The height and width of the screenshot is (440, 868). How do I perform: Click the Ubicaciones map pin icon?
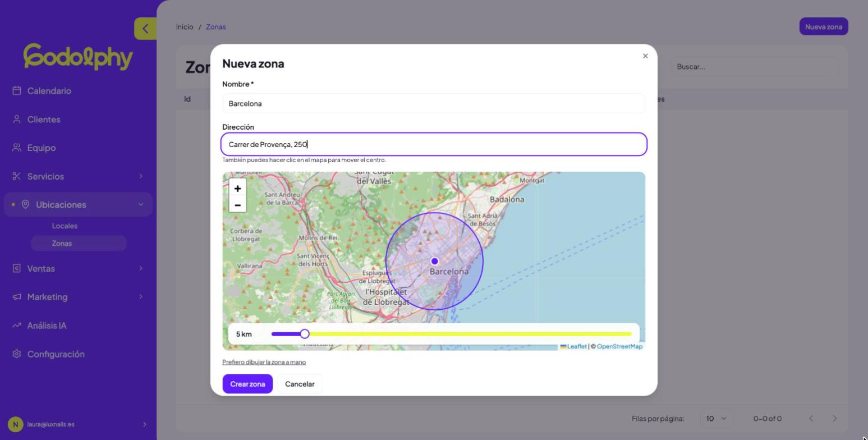[25, 204]
